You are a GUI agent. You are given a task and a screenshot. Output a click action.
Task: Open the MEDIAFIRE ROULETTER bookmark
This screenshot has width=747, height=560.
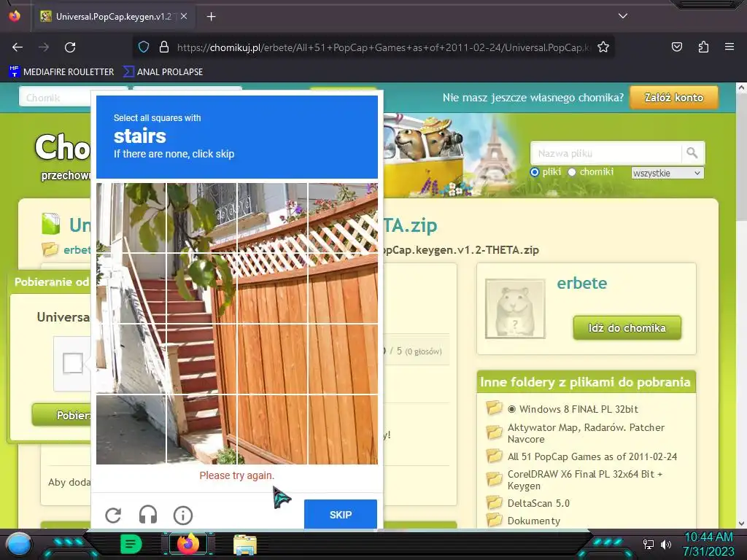pos(61,72)
